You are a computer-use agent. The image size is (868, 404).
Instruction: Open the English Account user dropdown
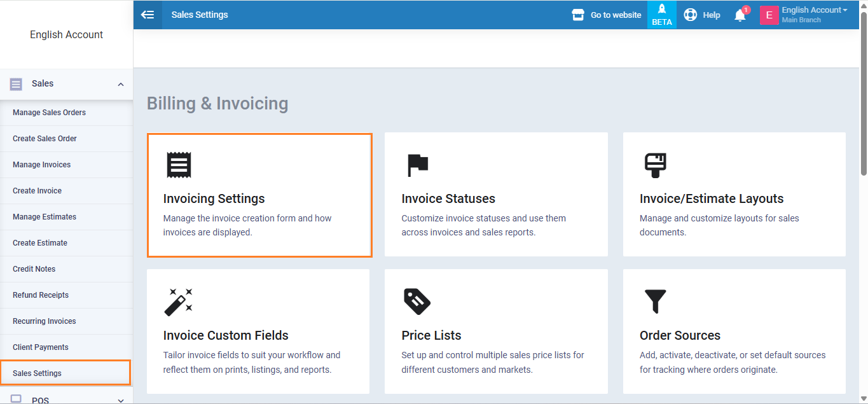[x=814, y=10]
